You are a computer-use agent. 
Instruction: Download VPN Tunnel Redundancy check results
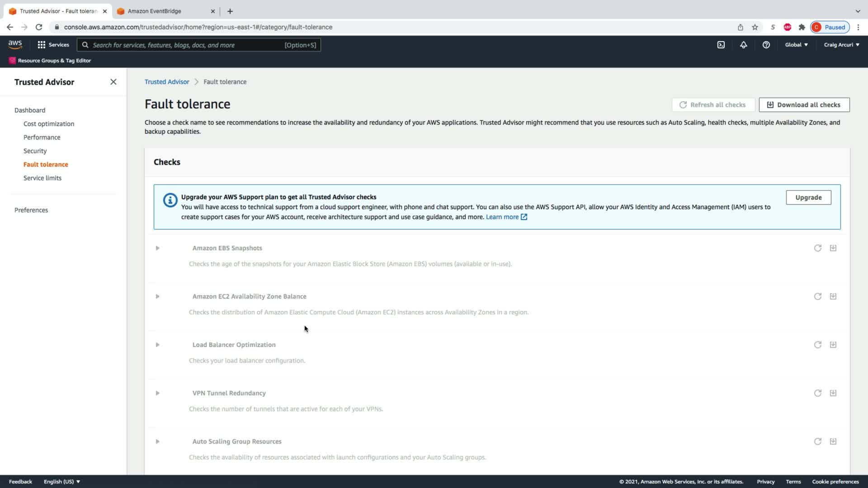click(x=833, y=393)
